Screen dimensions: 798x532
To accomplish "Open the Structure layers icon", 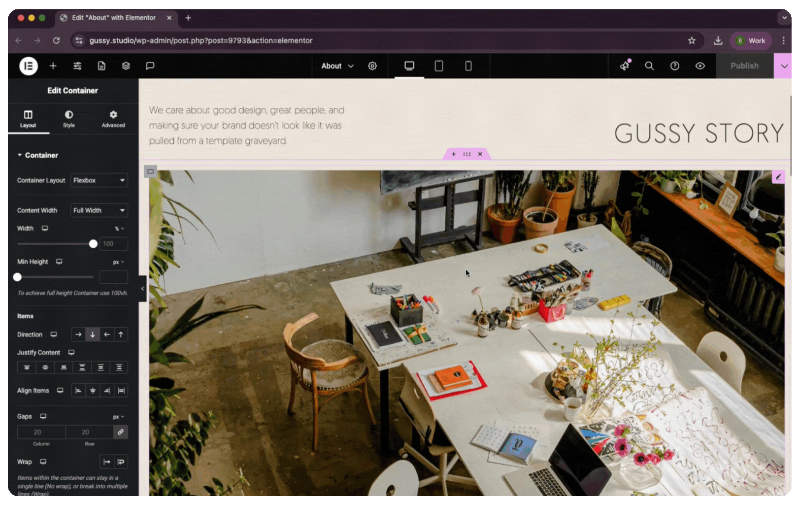I will (126, 66).
